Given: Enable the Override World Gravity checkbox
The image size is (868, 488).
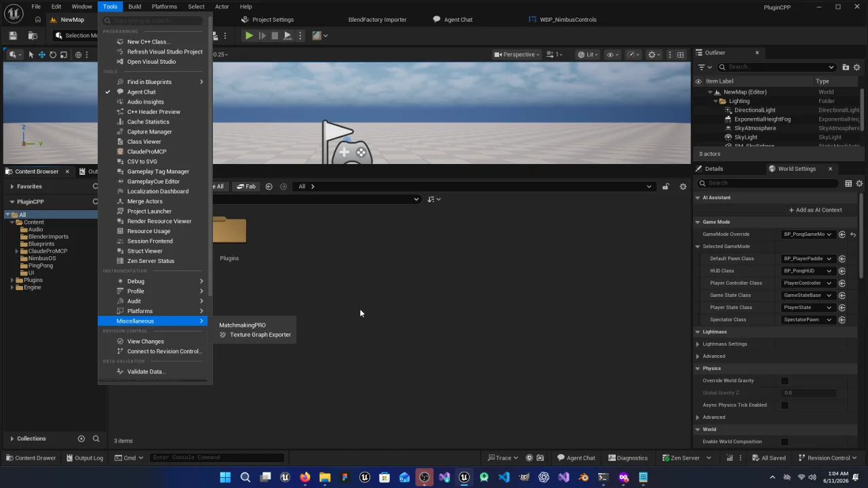Looking at the screenshot, I should 785,381.
